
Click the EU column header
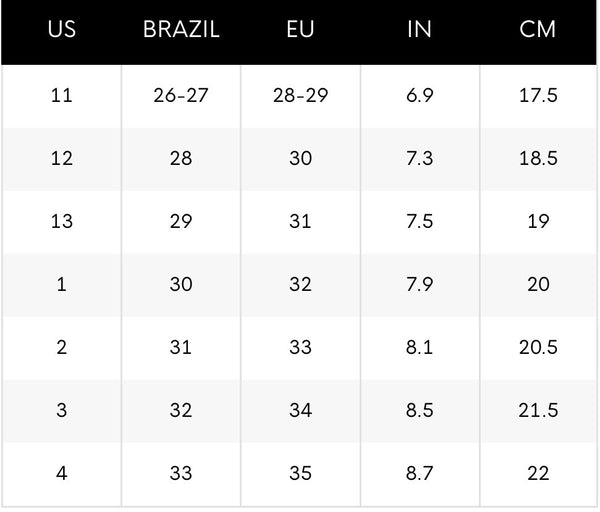click(300, 29)
